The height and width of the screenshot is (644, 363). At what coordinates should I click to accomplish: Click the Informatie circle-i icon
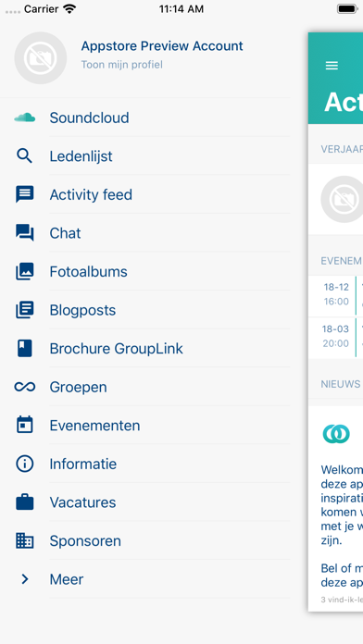[25, 464]
